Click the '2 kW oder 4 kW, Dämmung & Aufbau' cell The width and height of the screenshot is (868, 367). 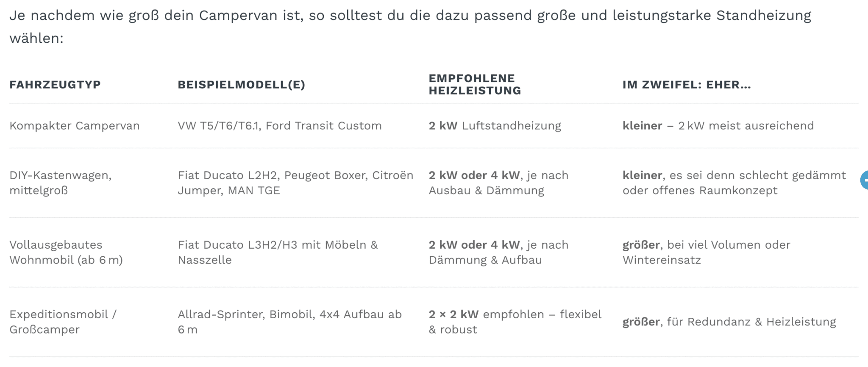pyautogui.click(x=498, y=252)
